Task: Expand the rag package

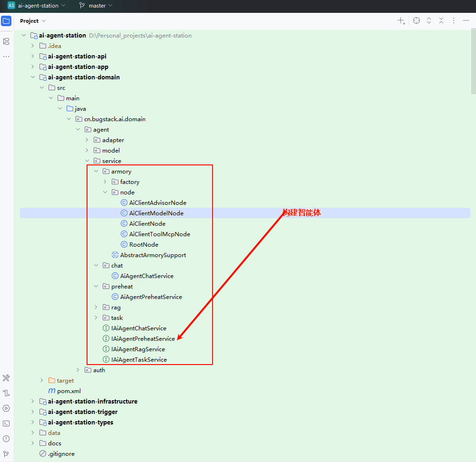Action: pyautogui.click(x=96, y=308)
